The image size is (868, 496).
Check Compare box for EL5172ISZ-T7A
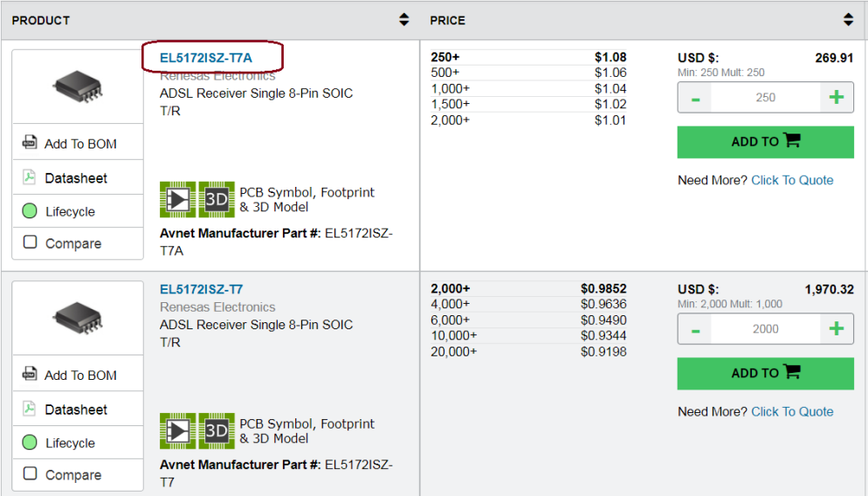coord(31,243)
